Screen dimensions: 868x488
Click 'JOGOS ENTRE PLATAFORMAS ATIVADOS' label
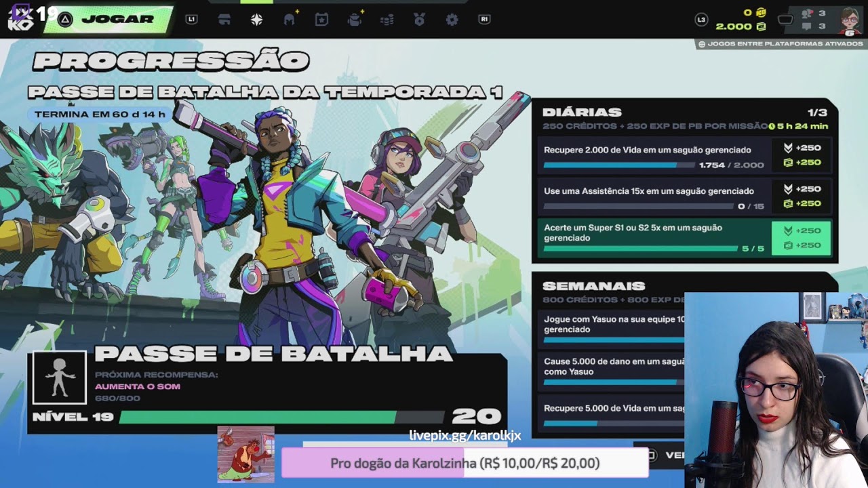pyautogui.click(x=785, y=44)
